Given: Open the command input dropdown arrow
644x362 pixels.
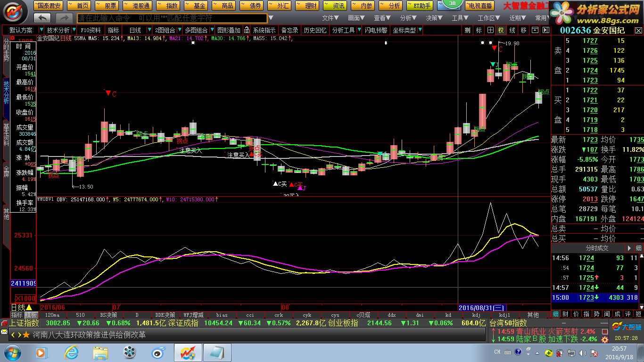Looking at the screenshot, I should click(x=270, y=18).
